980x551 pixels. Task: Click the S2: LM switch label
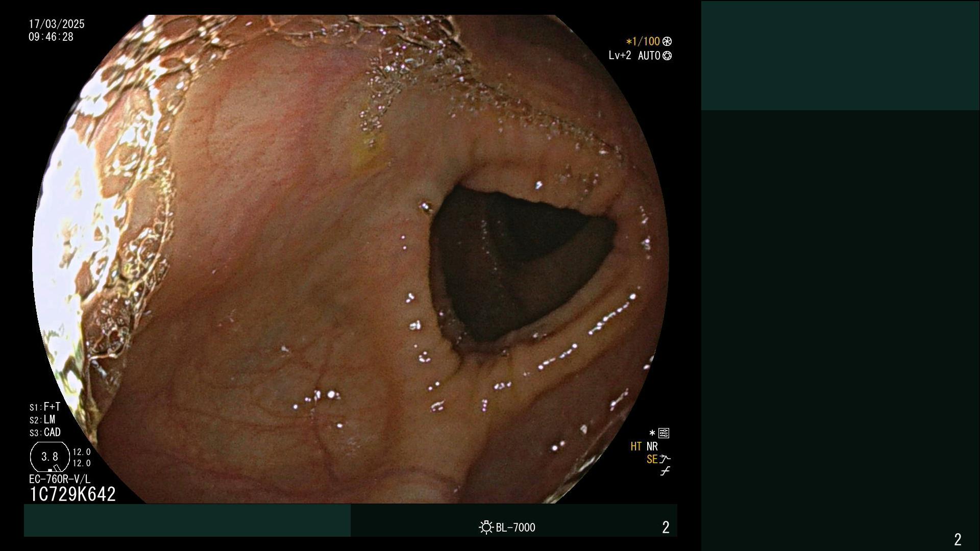point(42,419)
